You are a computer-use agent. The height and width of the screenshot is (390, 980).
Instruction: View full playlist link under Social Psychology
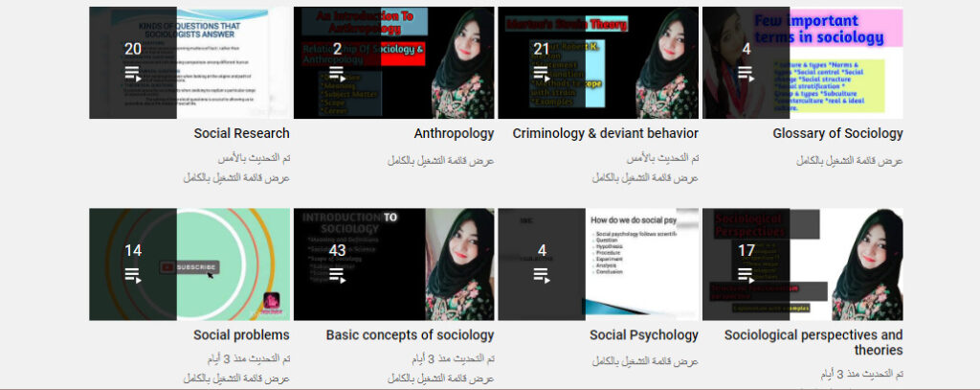(644, 361)
